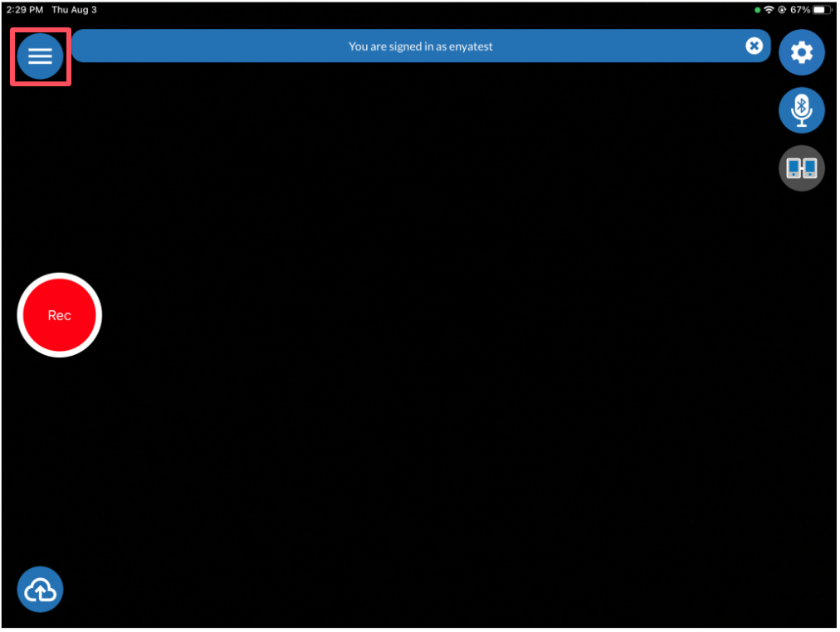The width and height of the screenshot is (840, 632).
Task: Dismiss the signed-in notification banner
Action: (754, 46)
